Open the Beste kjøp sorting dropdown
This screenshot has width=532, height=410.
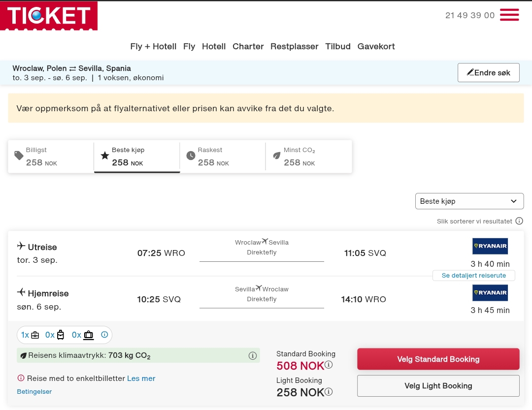tap(469, 201)
